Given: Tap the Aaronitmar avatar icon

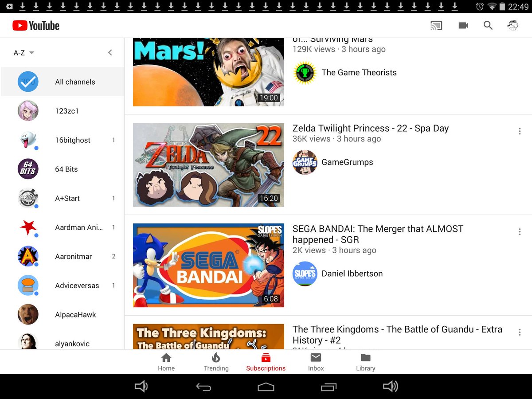Looking at the screenshot, I should pos(28,256).
